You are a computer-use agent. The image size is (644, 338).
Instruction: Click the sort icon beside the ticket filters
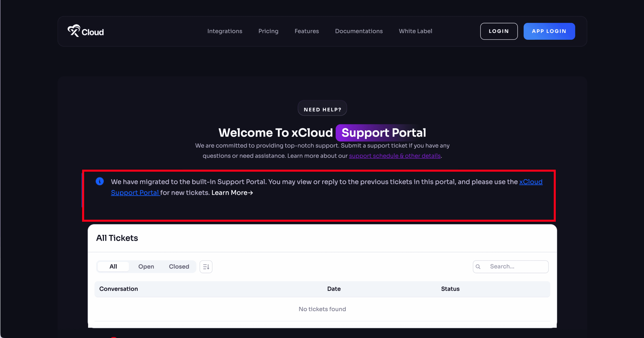[x=206, y=266]
